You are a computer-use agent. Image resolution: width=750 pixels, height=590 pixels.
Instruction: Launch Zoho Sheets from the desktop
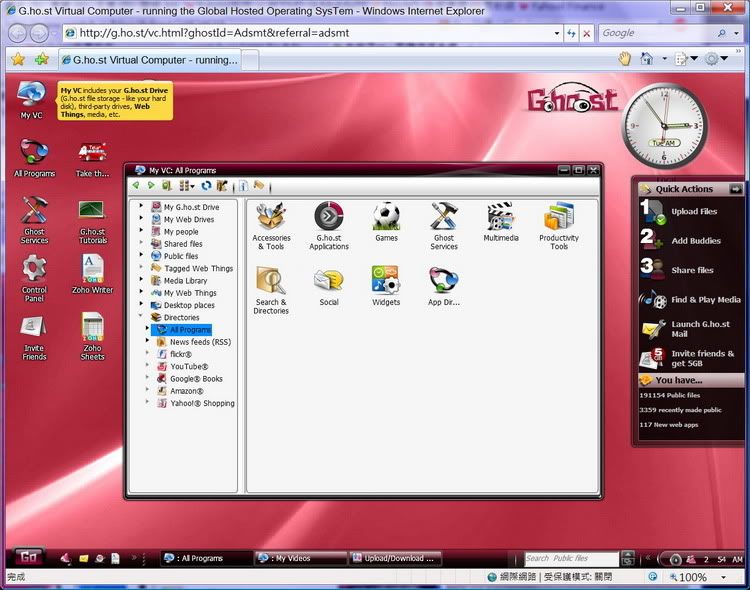point(92,336)
